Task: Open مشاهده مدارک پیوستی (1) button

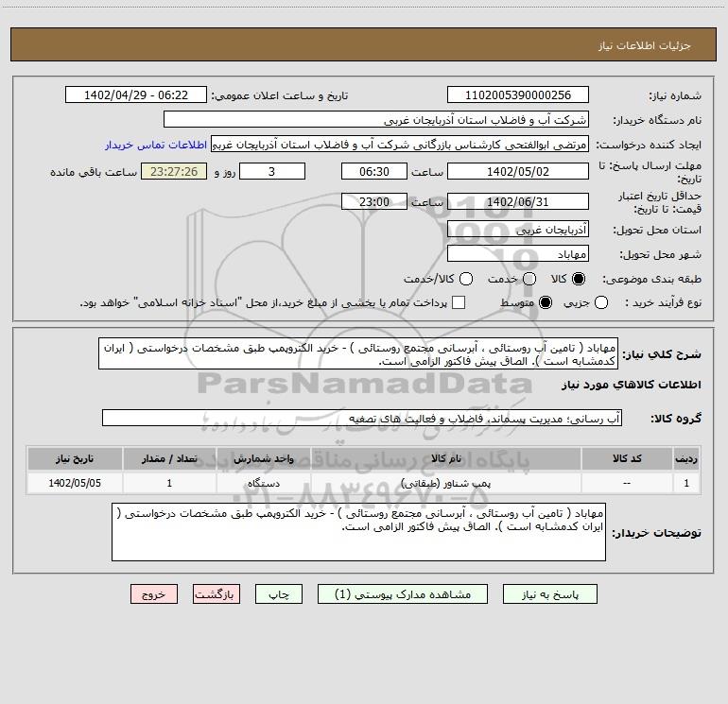Action: click(403, 594)
